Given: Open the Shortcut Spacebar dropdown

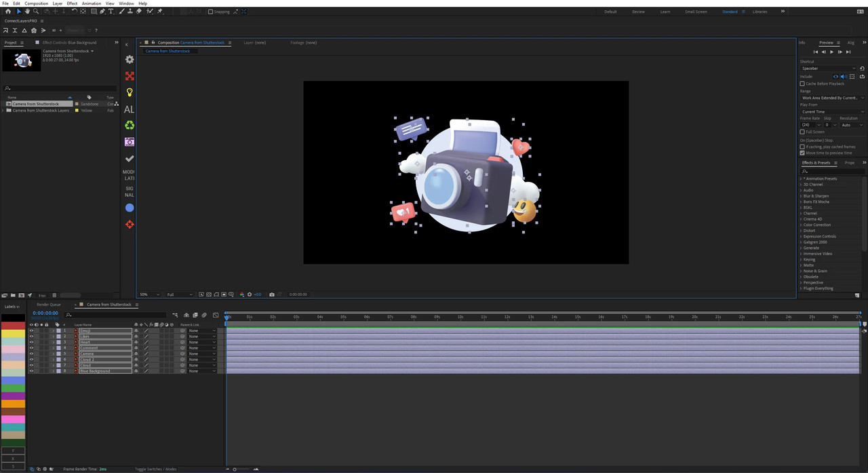Looking at the screenshot, I should click(x=829, y=69).
